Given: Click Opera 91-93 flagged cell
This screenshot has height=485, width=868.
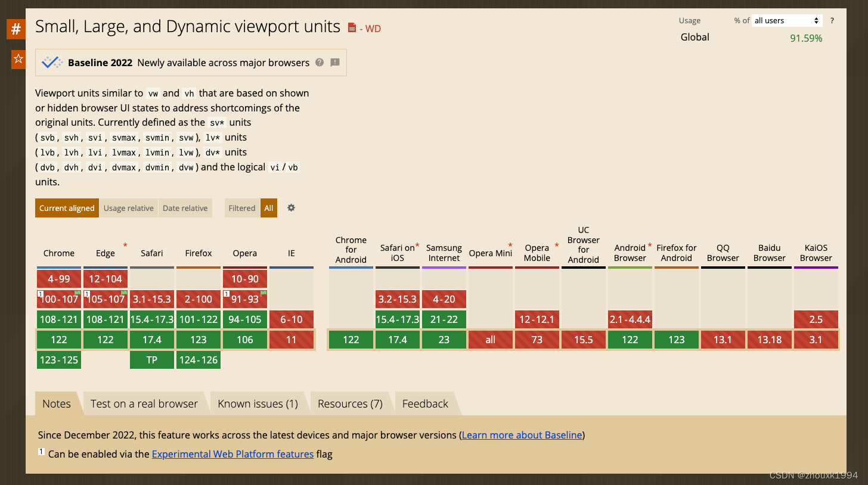Looking at the screenshot, I should (245, 299).
